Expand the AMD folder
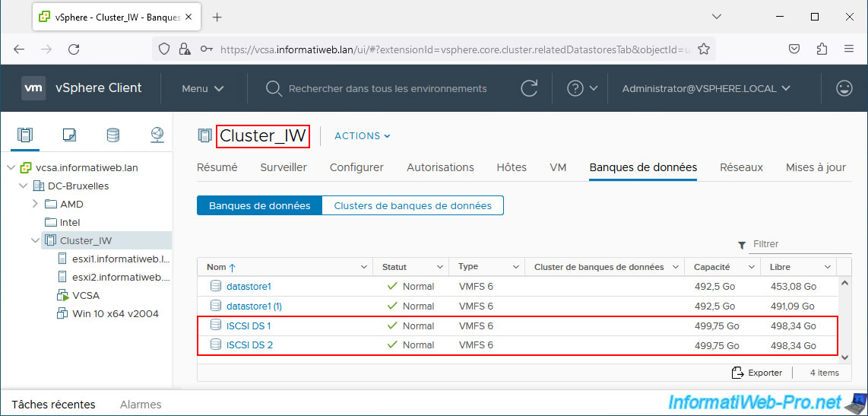The width and height of the screenshot is (868, 416). point(35,205)
